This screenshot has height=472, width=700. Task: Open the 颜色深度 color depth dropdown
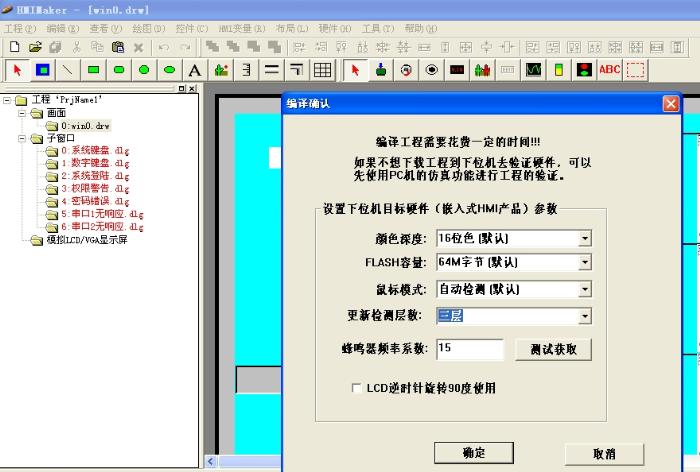(585, 239)
